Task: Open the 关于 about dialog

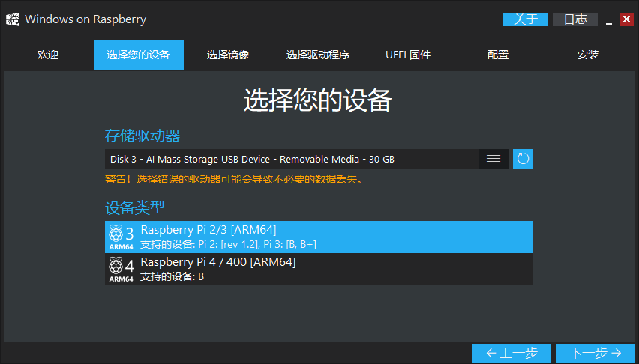Action: (525, 19)
